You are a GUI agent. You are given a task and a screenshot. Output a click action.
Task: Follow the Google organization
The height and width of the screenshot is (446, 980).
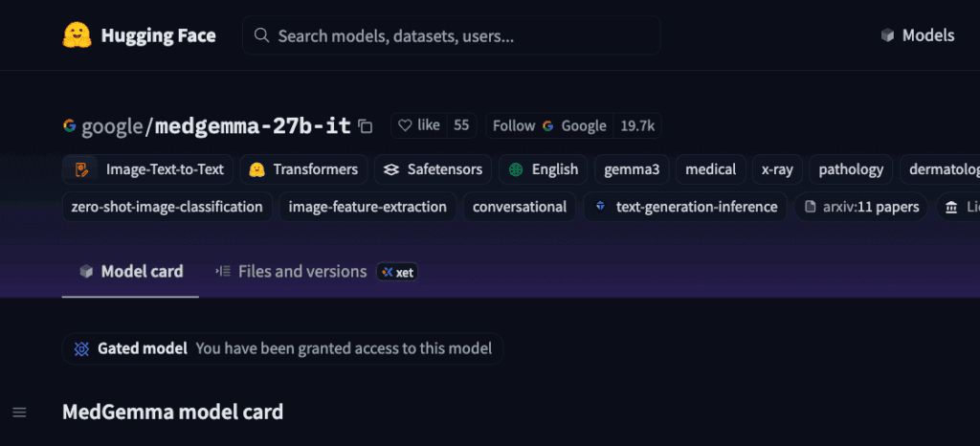(x=549, y=125)
